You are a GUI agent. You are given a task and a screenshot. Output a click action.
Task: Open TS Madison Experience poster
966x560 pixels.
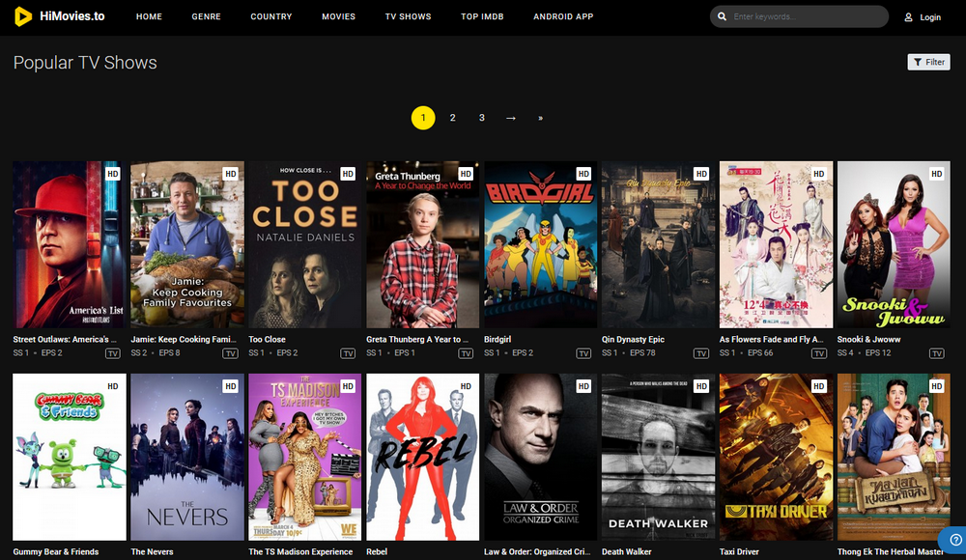coord(305,457)
